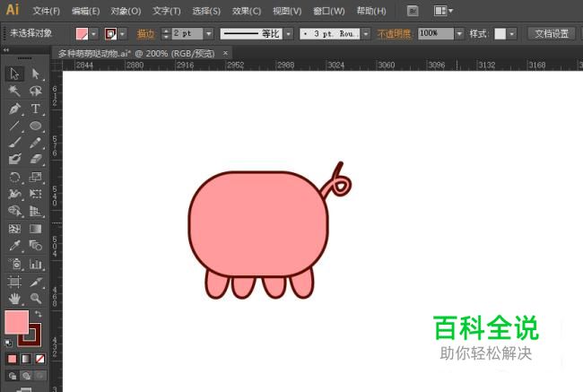583x392 pixels.
Task: Set paint mode to None
Action: 40,359
